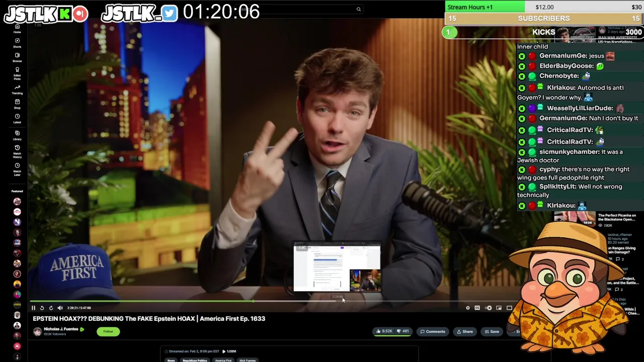Viewport: 644px width, 362px height.
Task: Open Watch History in the sidebar
Action: pos(17,151)
